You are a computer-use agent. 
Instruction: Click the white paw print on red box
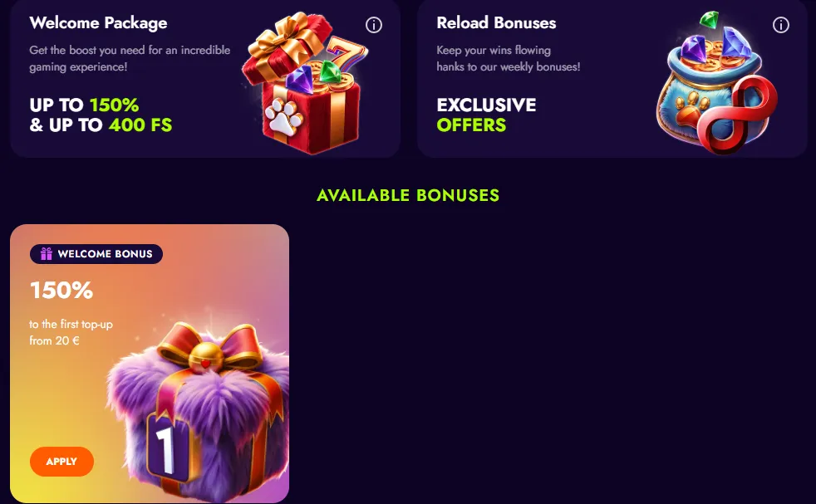click(283, 116)
